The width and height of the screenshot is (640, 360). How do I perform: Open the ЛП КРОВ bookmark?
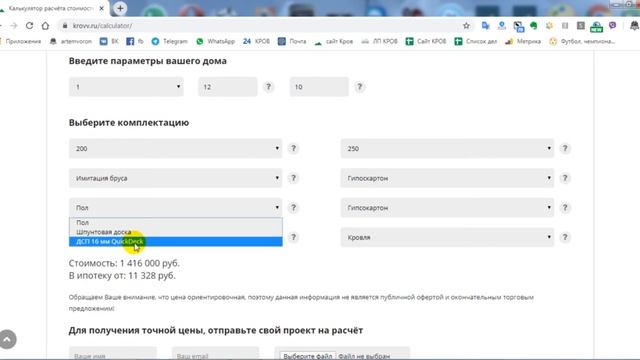point(380,41)
